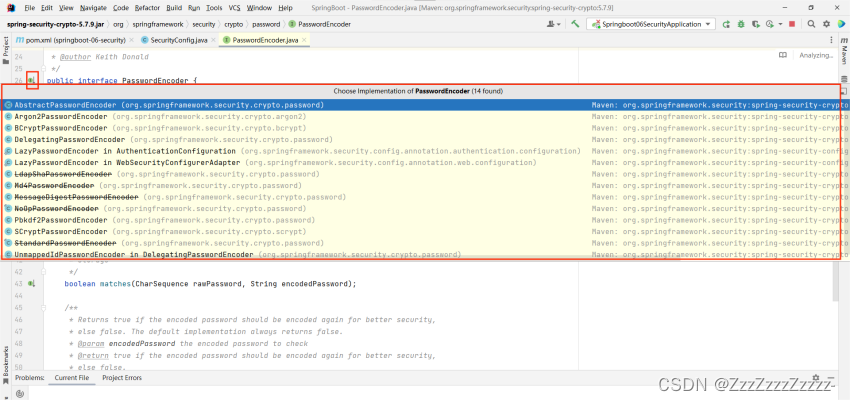Viewport: 851px width, 401px height.
Task: Open IDE settings gear icon
Action: 826,24
